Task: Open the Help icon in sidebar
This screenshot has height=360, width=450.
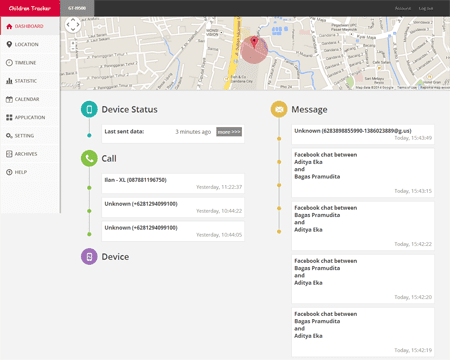Action: click(9, 172)
